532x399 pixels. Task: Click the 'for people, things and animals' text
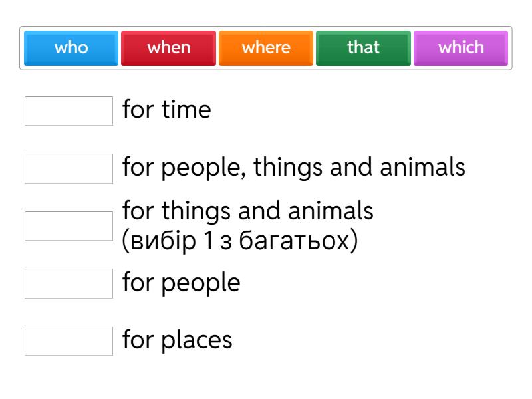coord(293,167)
